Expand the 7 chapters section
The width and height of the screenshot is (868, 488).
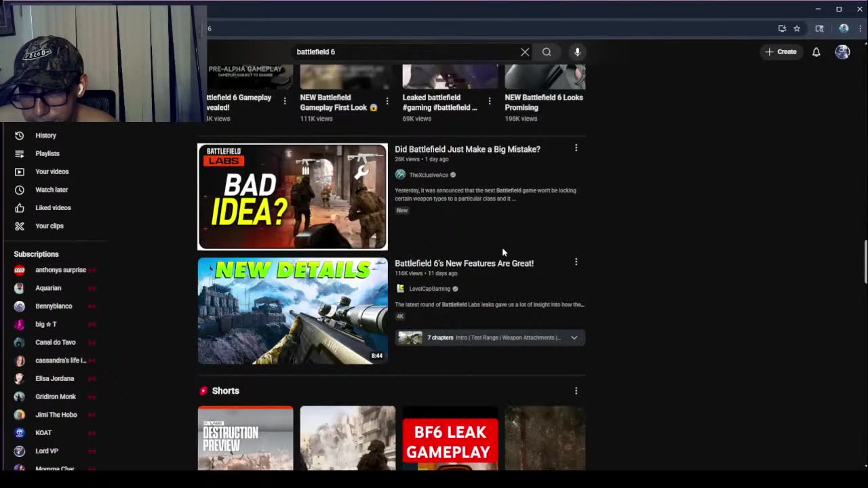pyautogui.click(x=490, y=338)
